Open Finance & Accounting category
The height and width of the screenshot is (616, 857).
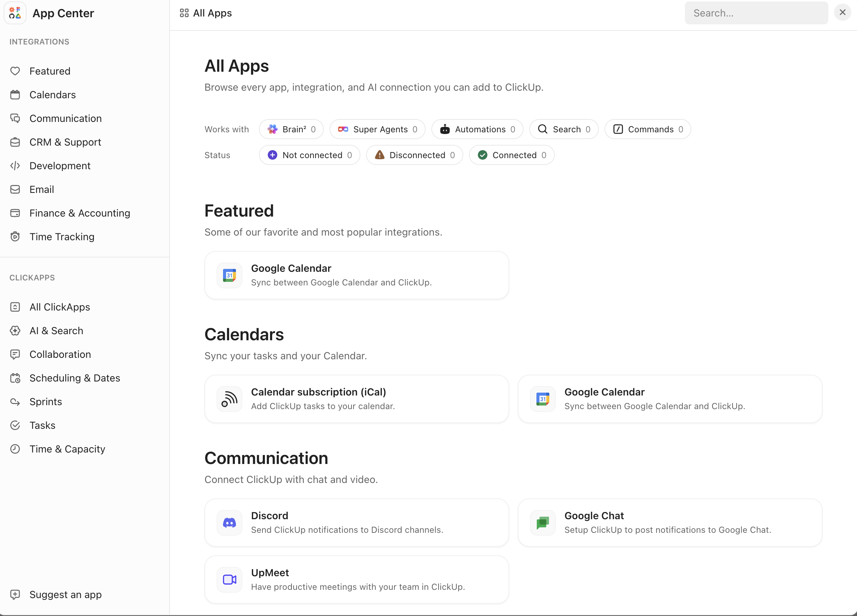(80, 213)
